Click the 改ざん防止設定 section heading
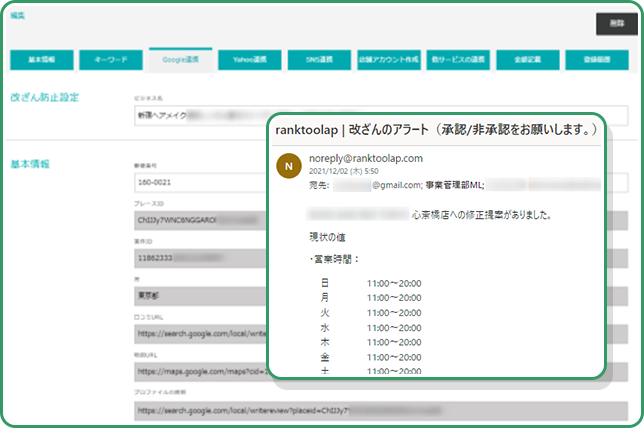The height and width of the screenshot is (428, 644). [x=44, y=98]
